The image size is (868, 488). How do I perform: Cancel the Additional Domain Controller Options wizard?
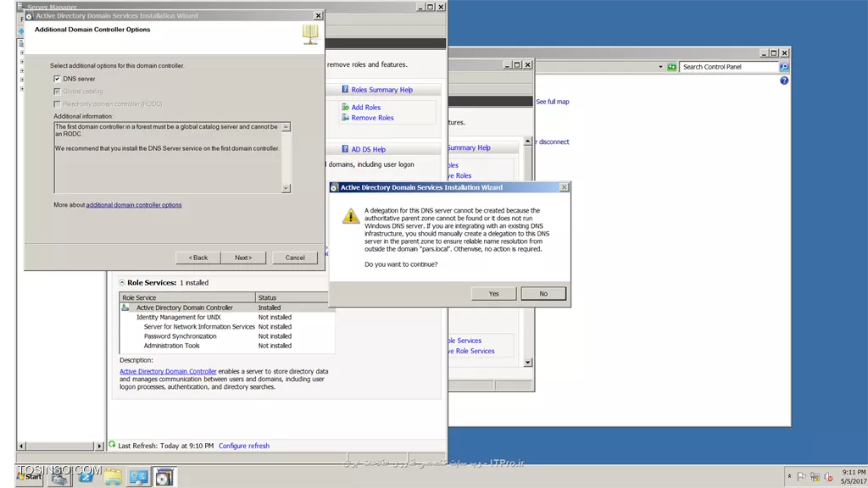(x=295, y=258)
